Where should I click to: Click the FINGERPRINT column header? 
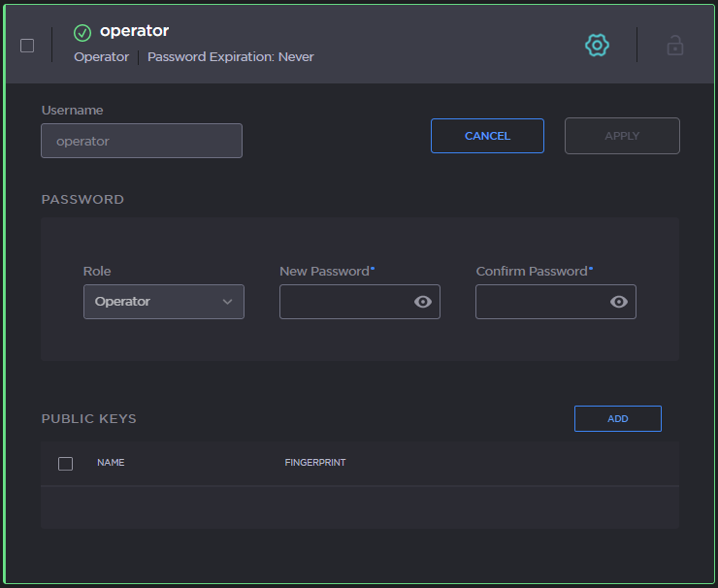(314, 463)
